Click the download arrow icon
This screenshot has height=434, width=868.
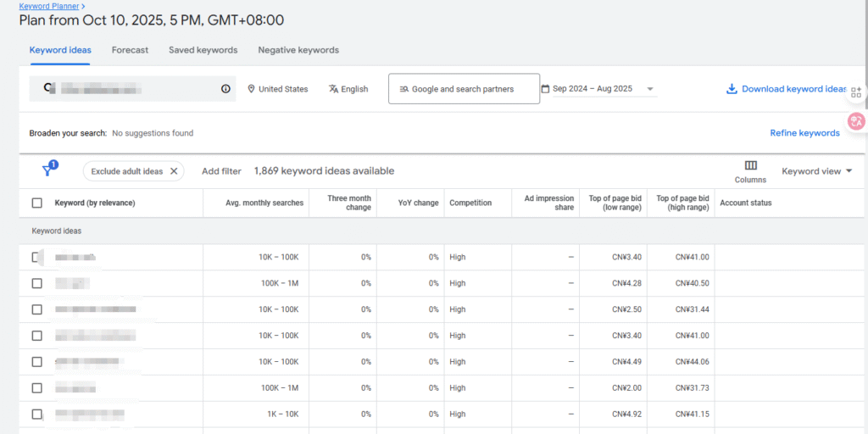(x=732, y=89)
